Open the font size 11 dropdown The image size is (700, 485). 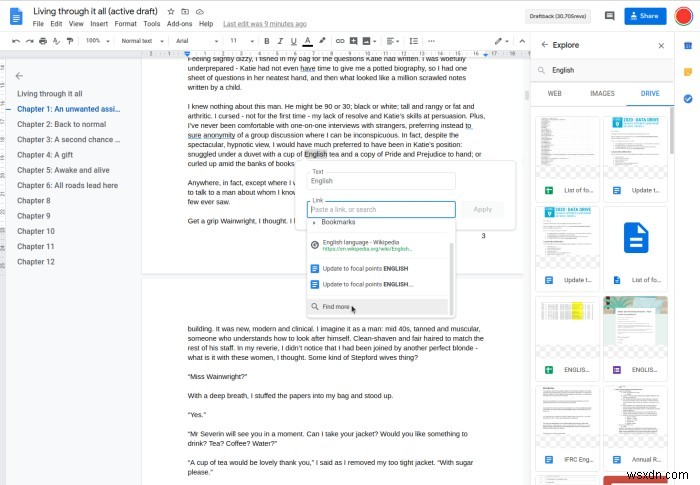[242, 41]
